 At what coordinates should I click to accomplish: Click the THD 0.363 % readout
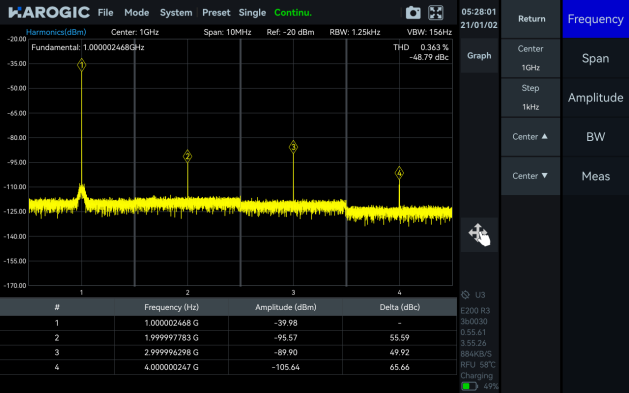[421, 47]
